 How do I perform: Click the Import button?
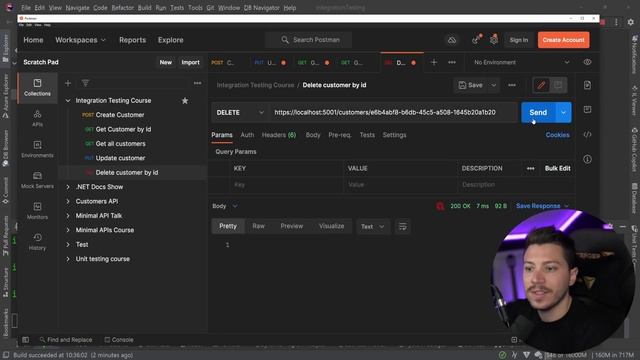pos(190,62)
